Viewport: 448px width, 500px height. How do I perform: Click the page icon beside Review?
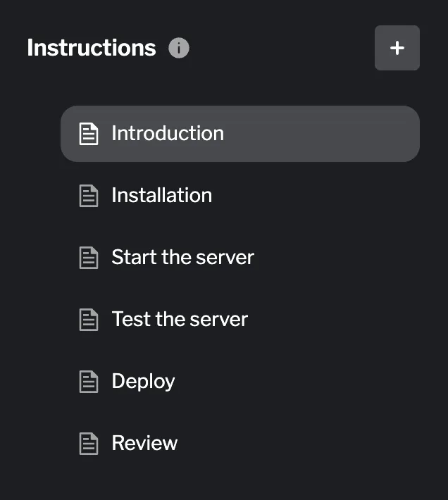(89, 444)
